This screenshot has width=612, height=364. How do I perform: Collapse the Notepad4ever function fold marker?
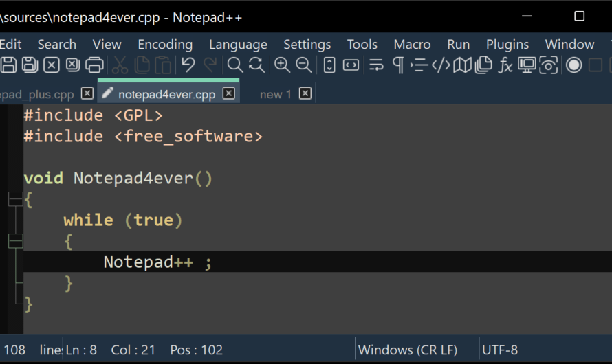click(x=15, y=199)
